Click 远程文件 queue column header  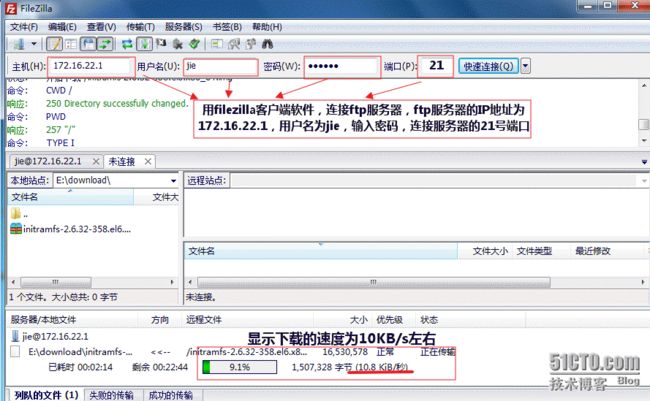coord(204,320)
